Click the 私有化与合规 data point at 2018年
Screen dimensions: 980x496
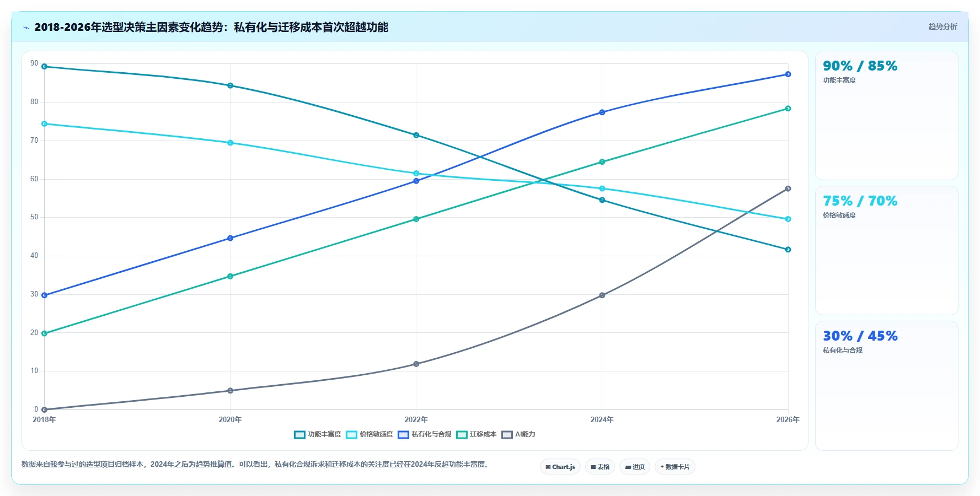click(45, 295)
